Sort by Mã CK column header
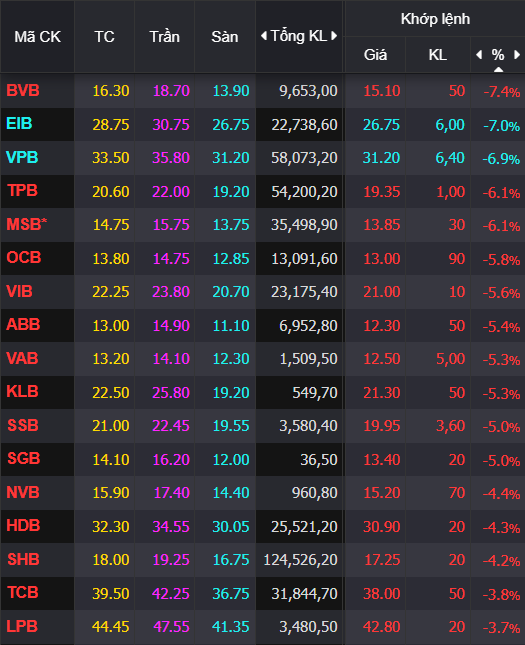 (37, 37)
